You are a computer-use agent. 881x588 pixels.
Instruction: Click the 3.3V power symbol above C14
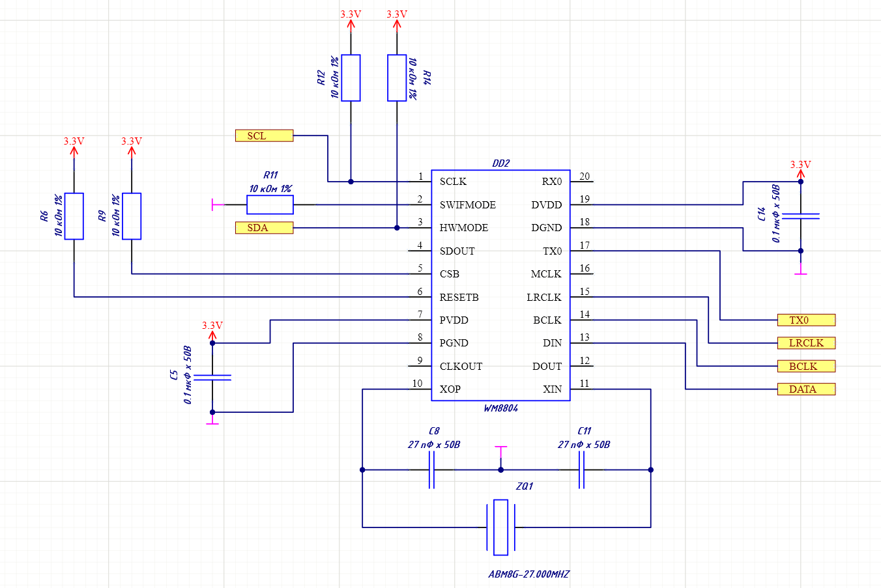pos(801,170)
